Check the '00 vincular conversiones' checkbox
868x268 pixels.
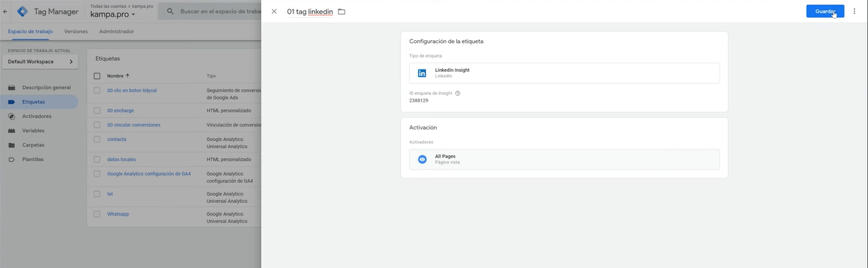(97, 125)
